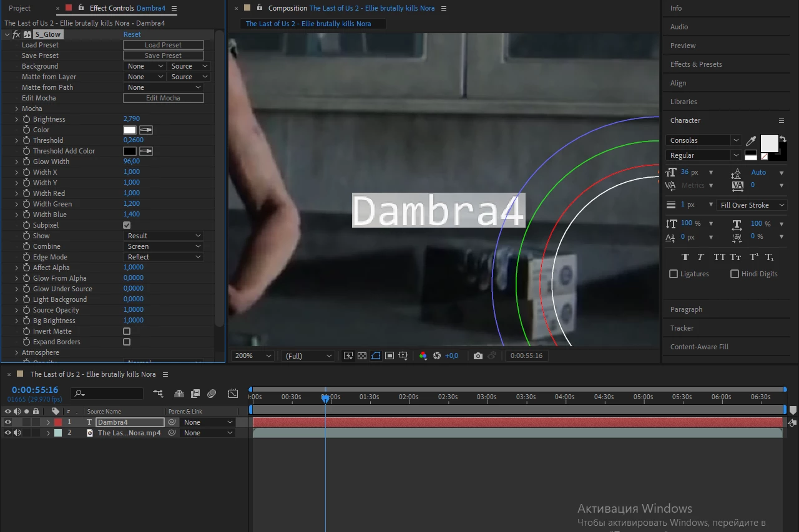Toggle Brightness stopwatch keyframe animation
This screenshot has height=532, width=799.
[x=26, y=119]
